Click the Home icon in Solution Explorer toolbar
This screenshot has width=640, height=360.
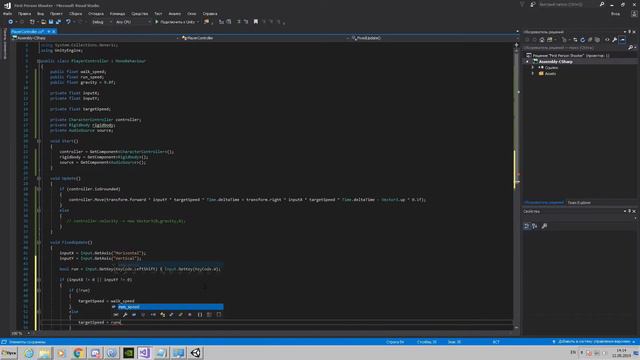point(542,40)
